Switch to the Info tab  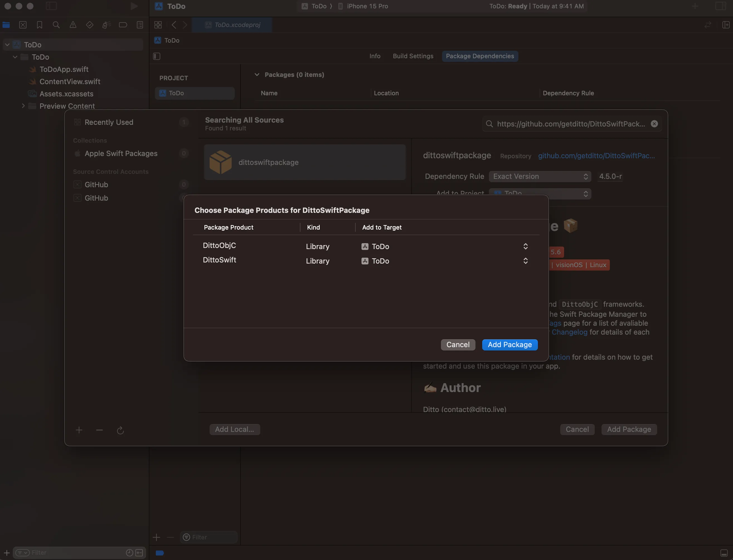click(375, 56)
